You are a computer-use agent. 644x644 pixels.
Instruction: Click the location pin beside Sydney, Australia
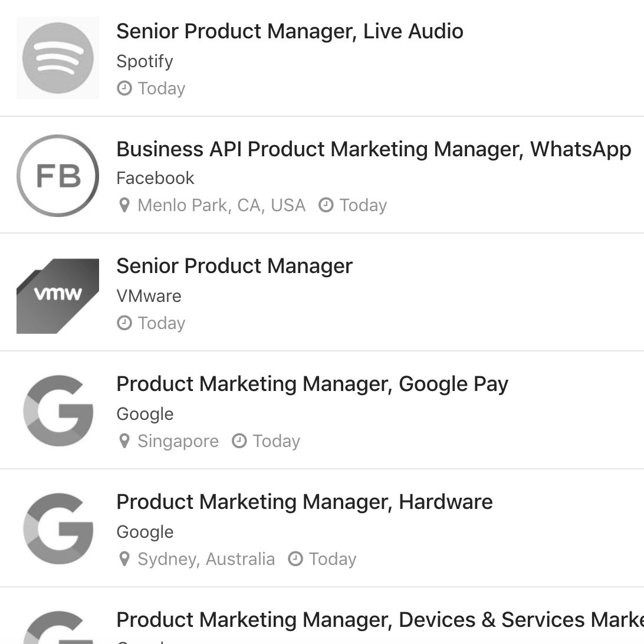[124, 558]
